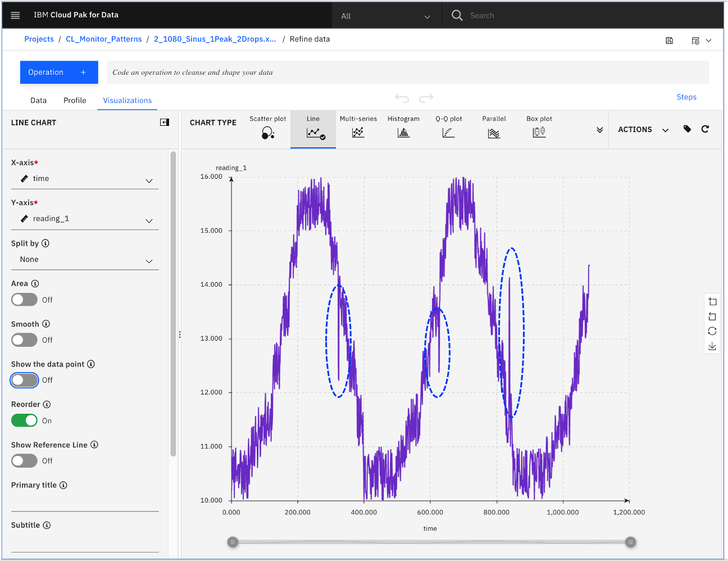The image size is (728, 561).
Task: Click info icon beside Primary title
Action: 63,485
